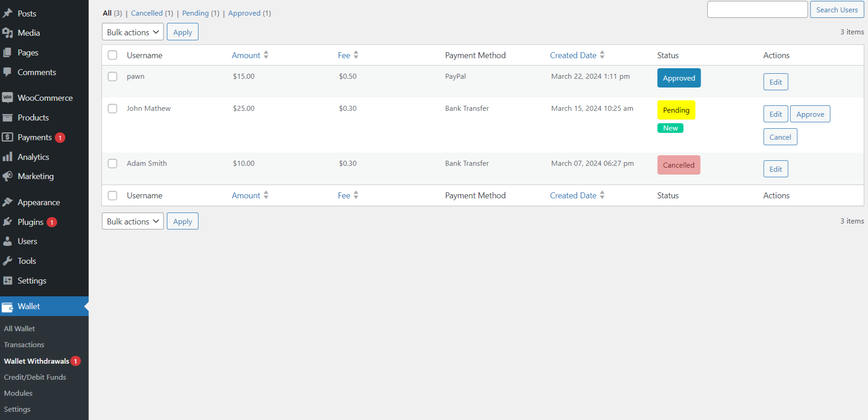The width and height of the screenshot is (868, 420).
Task: Select the WooCommerce icon in sidebar
Action: tap(7, 98)
